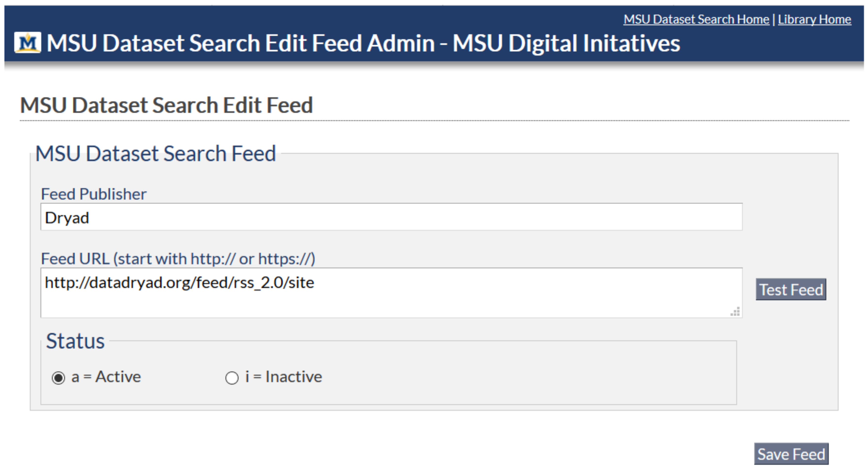The height and width of the screenshot is (470, 868).
Task: Click the datadryad.org URL text
Action: coord(179,283)
